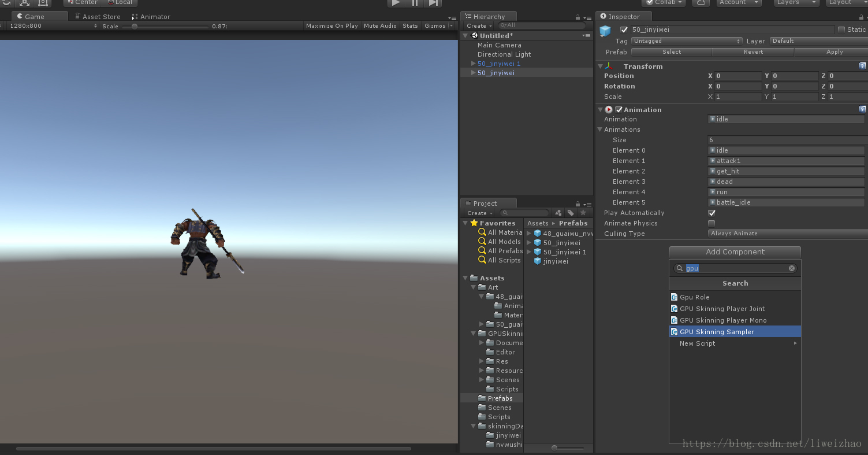This screenshot has width=868, height=455.
Task: Open the Hierarchy Create menu button
Action: [x=479, y=25]
